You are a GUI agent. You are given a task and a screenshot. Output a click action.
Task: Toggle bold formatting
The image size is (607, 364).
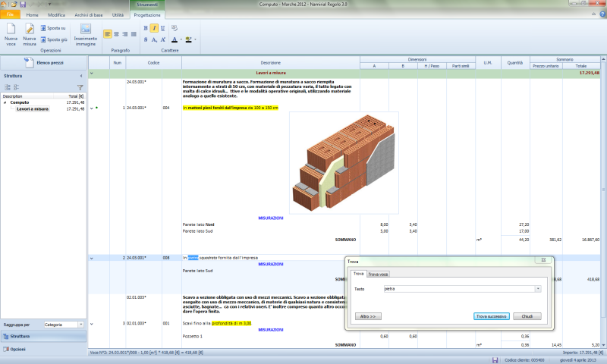145,28
